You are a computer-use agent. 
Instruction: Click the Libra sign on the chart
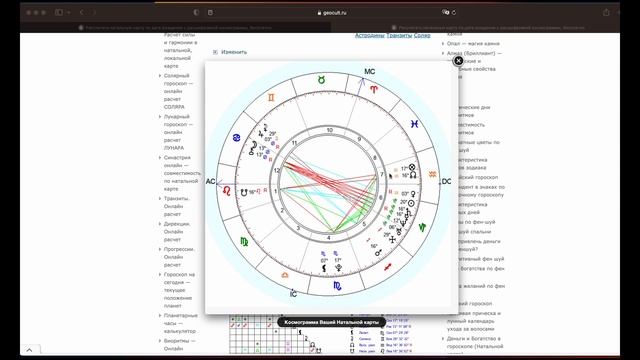285,275
